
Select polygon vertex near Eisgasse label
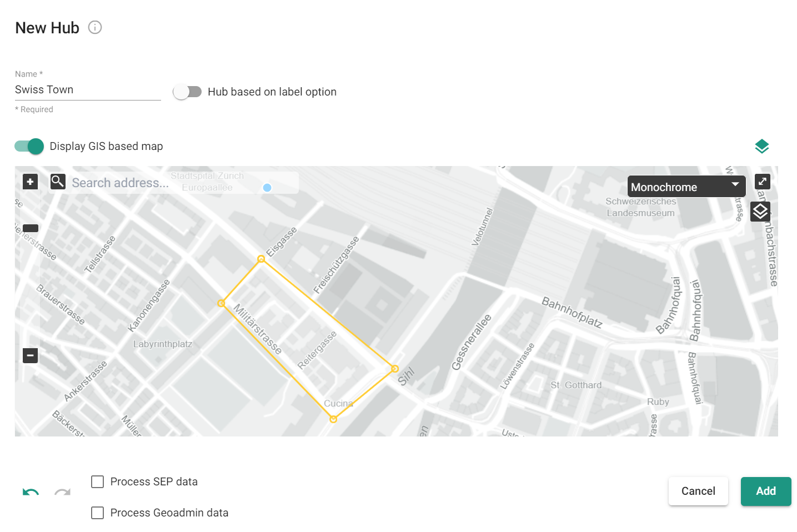pyautogui.click(x=261, y=259)
